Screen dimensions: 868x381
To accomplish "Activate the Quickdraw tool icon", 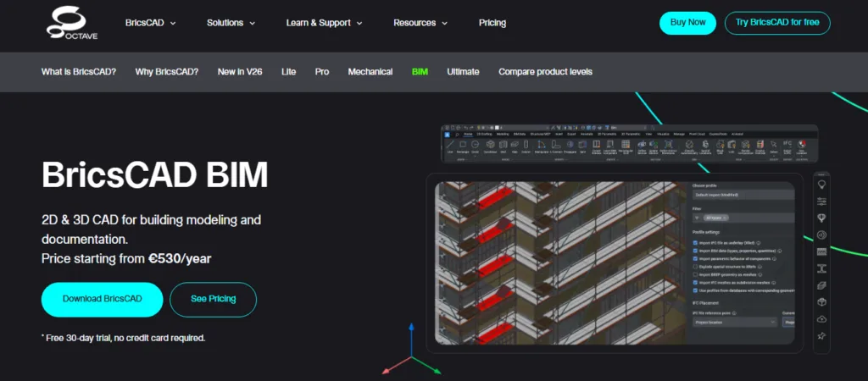I will 491,145.
